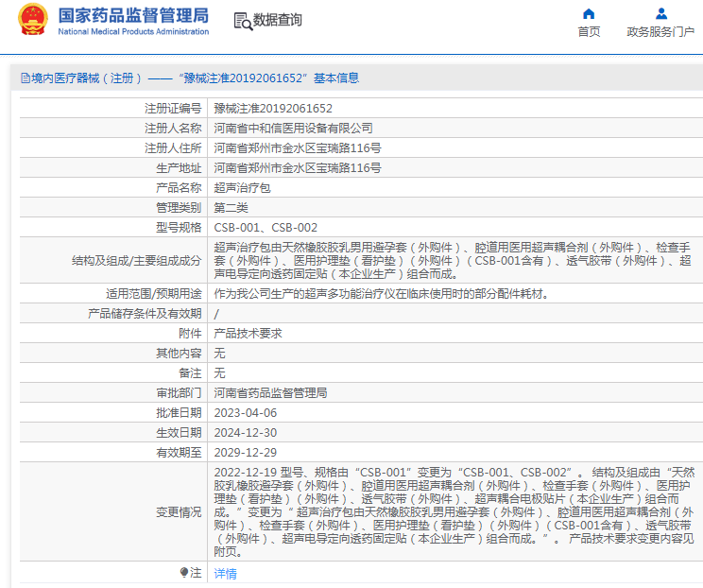Click the 结构及组成 composition description text

(x=453, y=261)
